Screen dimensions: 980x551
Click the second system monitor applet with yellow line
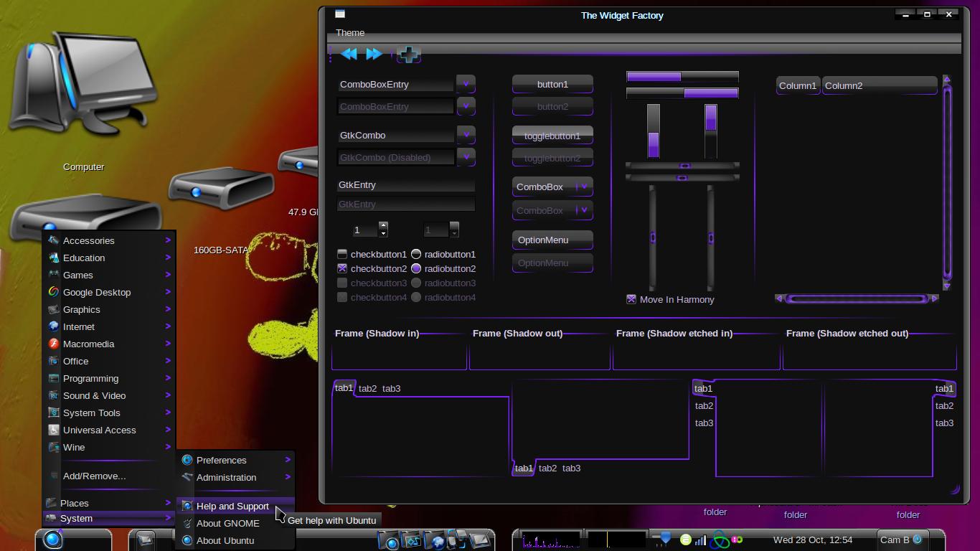tap(616, 540)
